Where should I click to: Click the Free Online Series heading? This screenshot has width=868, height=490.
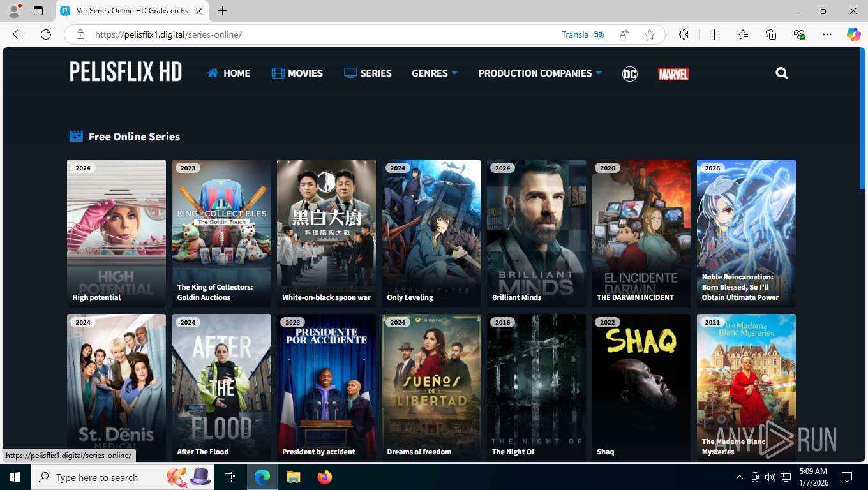[134, 137]
